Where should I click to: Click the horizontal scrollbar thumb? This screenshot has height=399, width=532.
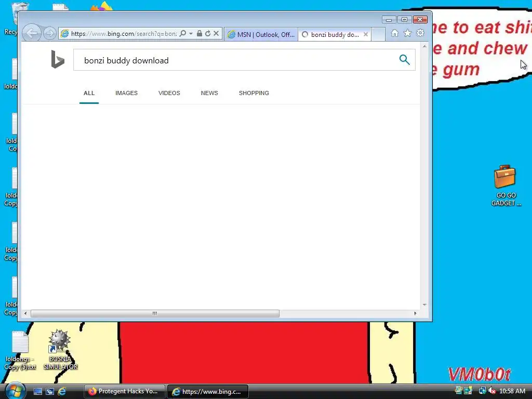point(155,313)
